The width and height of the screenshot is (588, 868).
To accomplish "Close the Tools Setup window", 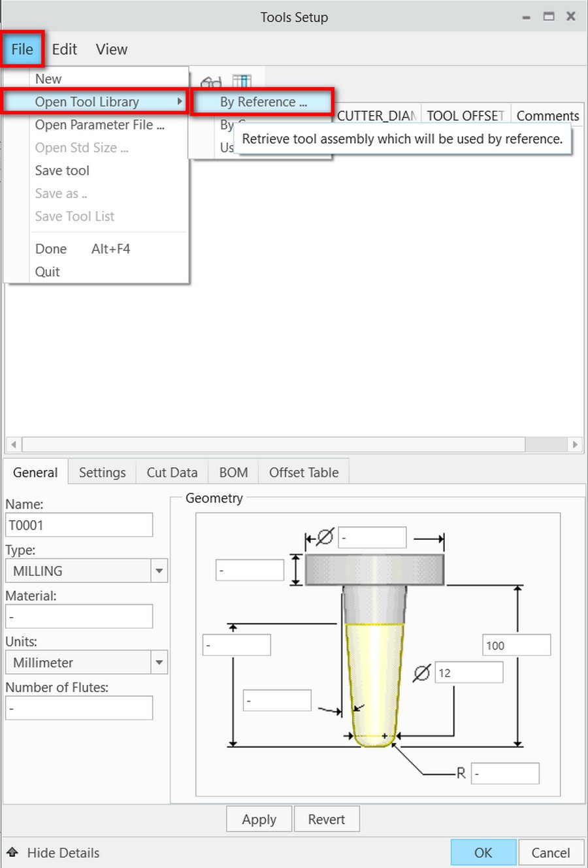I will click(x=570, y=16).
